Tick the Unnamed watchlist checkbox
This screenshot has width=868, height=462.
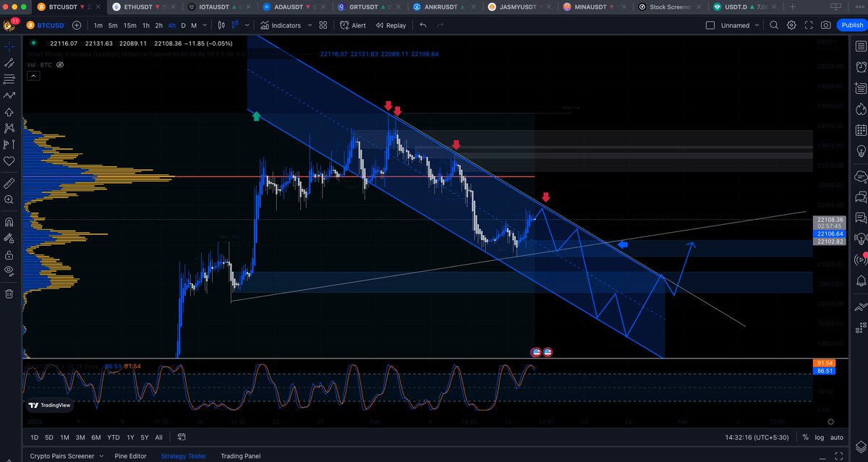[x=710, y=25]
